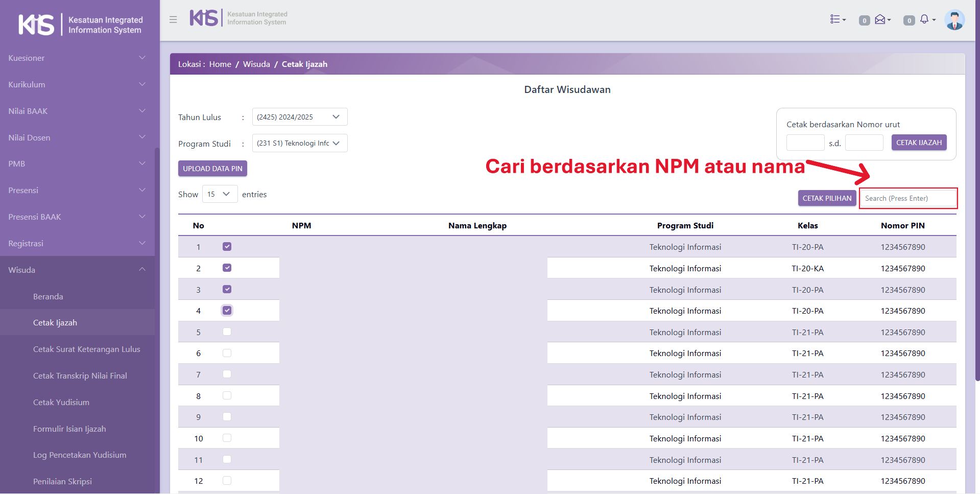Uncheck the checkbox in row 1
The width and height of the screenshot is (980, 494).
click(227, 247)
